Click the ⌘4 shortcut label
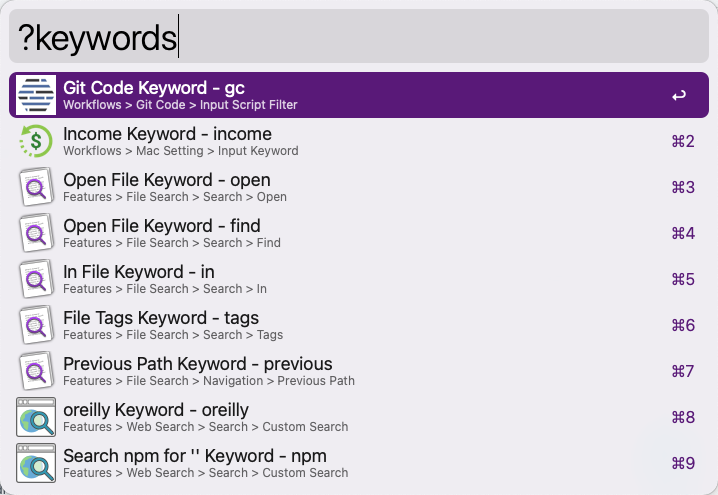 click(683, 233)
